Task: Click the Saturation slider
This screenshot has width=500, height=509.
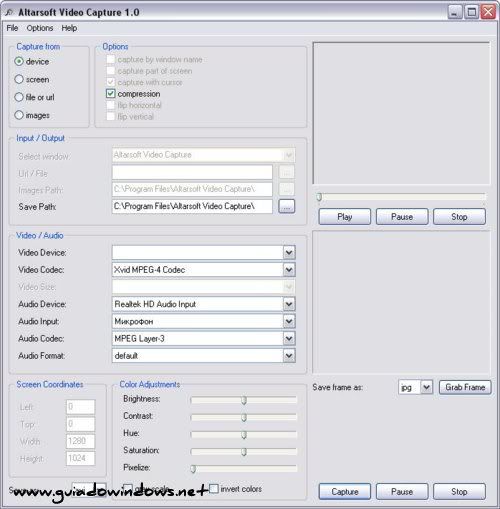Action: coord(244,452)
